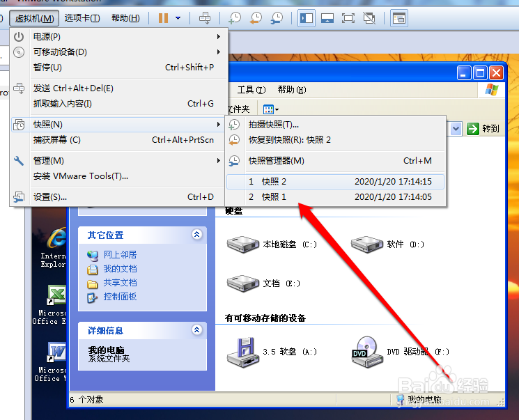Toggle the show library sidebar toolbar icon
519x420 pixels.
point(306,18)
